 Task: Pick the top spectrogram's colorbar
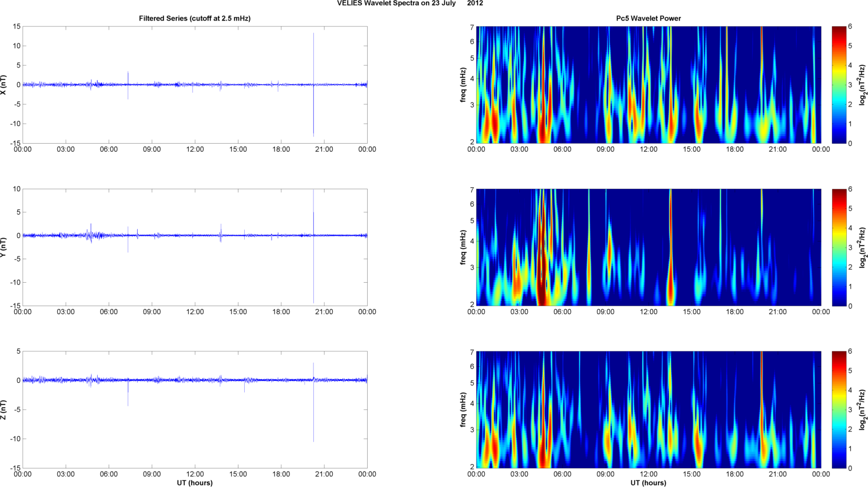point(839,85)
